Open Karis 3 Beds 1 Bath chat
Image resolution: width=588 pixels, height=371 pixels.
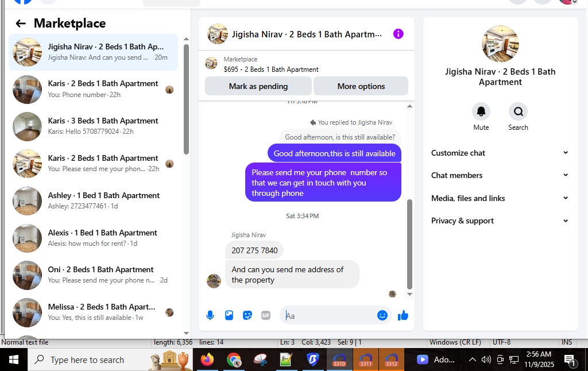tap(94, 126)
